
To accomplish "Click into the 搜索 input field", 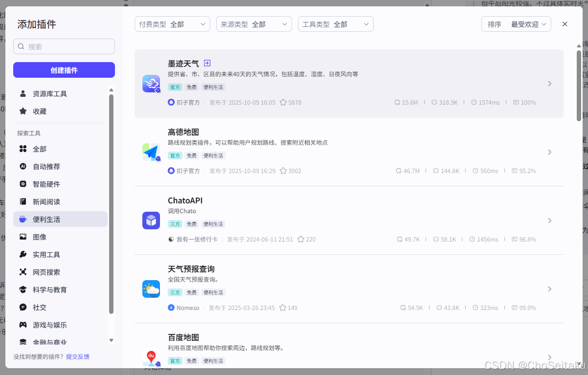I will (64, 46).
